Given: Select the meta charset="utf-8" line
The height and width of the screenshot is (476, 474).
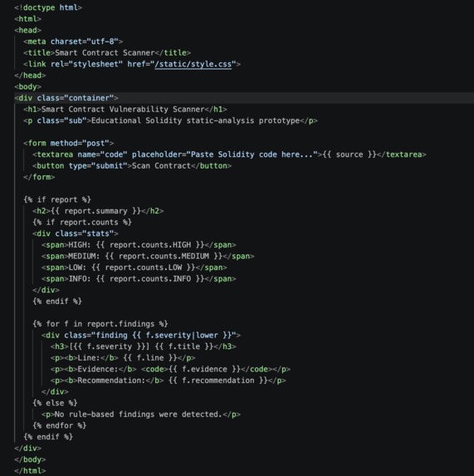Looking at the screenshot, I should (73, 42).
